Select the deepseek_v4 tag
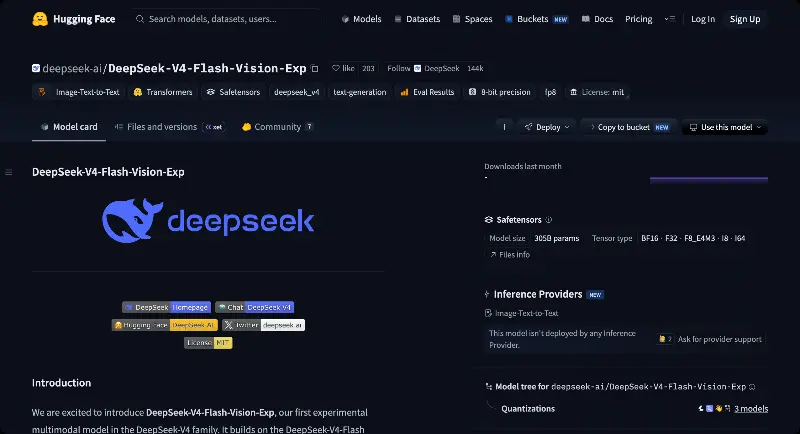Viewport: 800px width, 434px height. click(x=296, y=92)
